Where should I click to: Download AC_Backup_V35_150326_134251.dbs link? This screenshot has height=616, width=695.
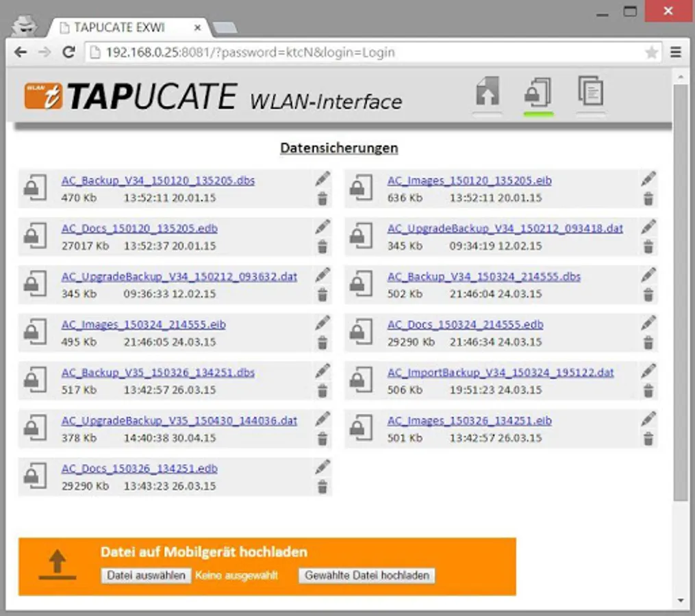pyautogui.click(x=157, y=372)
